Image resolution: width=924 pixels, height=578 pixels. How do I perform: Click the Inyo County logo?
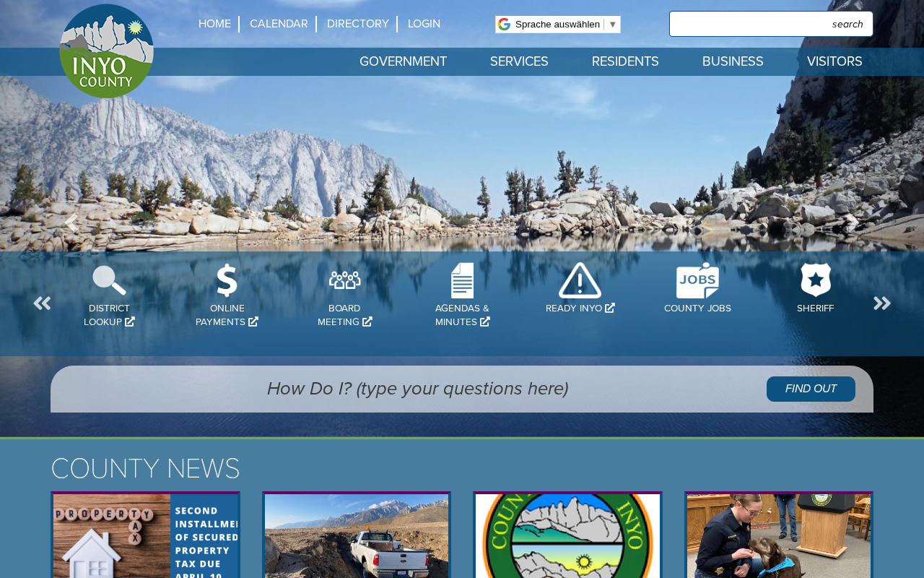click(106, 51)
